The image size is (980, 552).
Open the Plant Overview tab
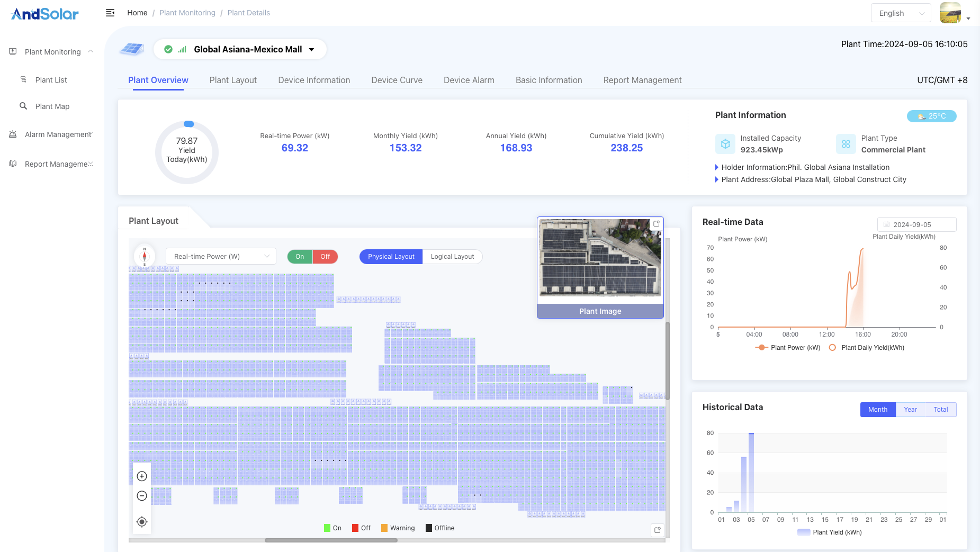click(158, 80)
